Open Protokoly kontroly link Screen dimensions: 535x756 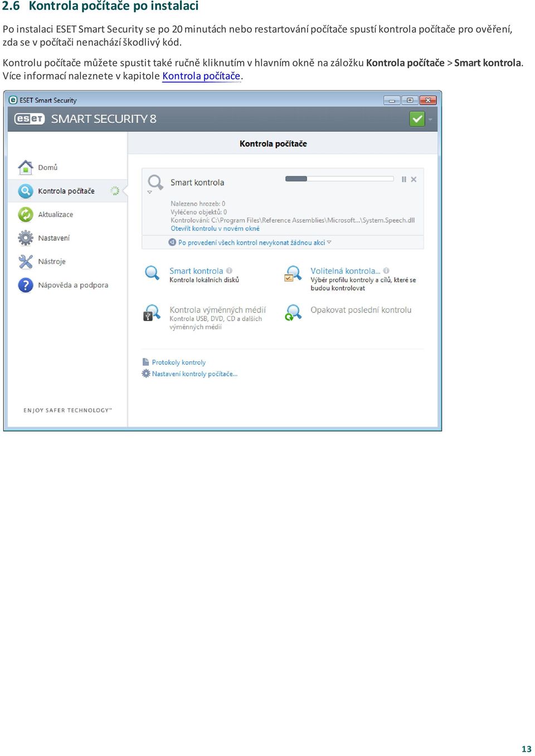coord(178,362)
